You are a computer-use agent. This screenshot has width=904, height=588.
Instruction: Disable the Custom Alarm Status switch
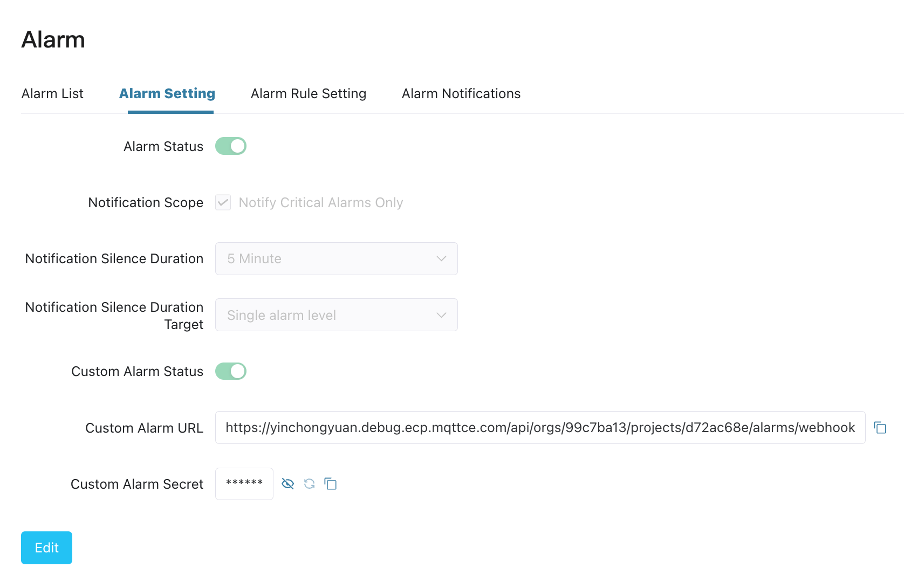[x=231, y=371]
